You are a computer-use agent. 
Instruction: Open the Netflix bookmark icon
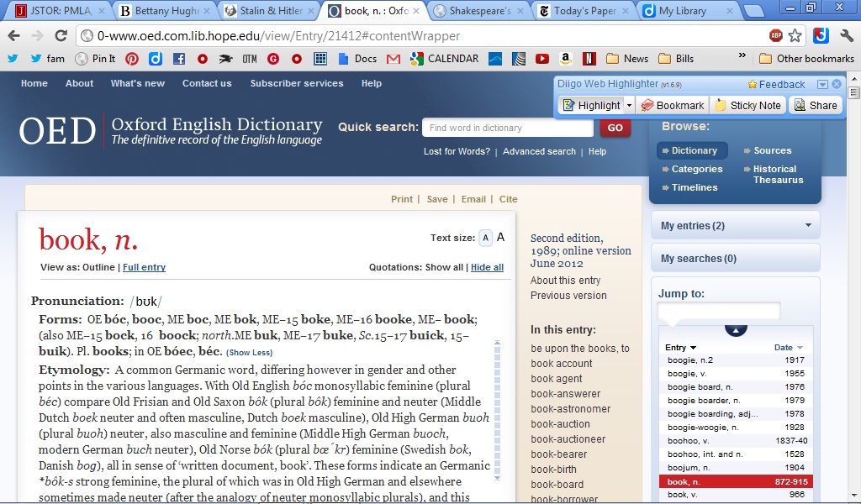click(x=589, y=59)
